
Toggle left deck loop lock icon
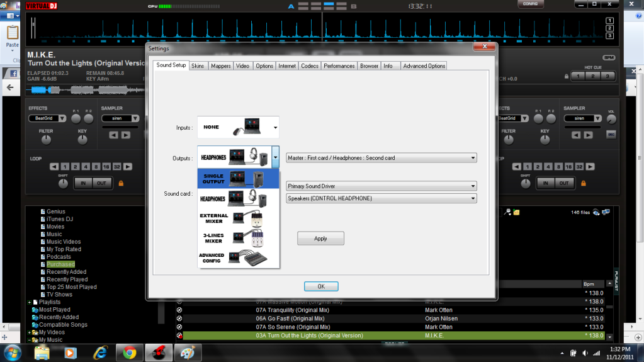point(121,183)
